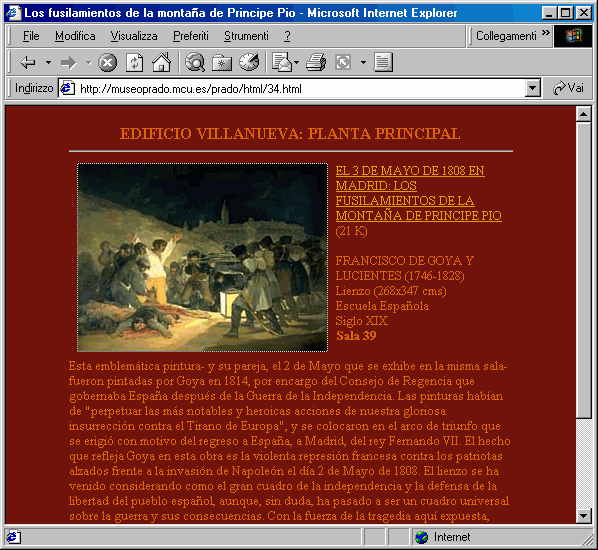This screenshot has height=550, width=598.
Task: Open the Preferiti menu
Action: (x=191, y=36)
